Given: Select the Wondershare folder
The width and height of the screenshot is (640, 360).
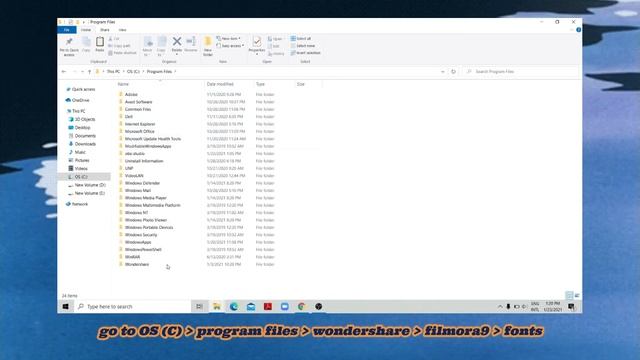Looking at the screenshot, I should (137, 264).
